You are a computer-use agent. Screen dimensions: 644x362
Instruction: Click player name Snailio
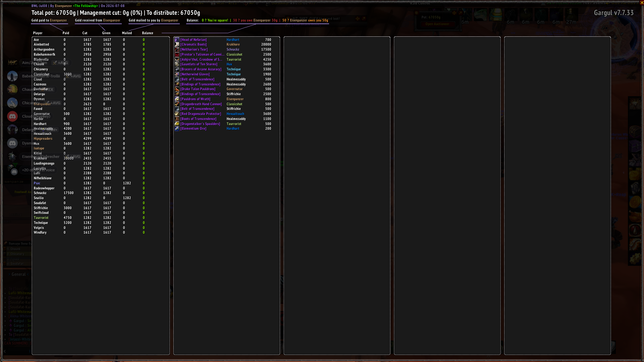[39, 198]
